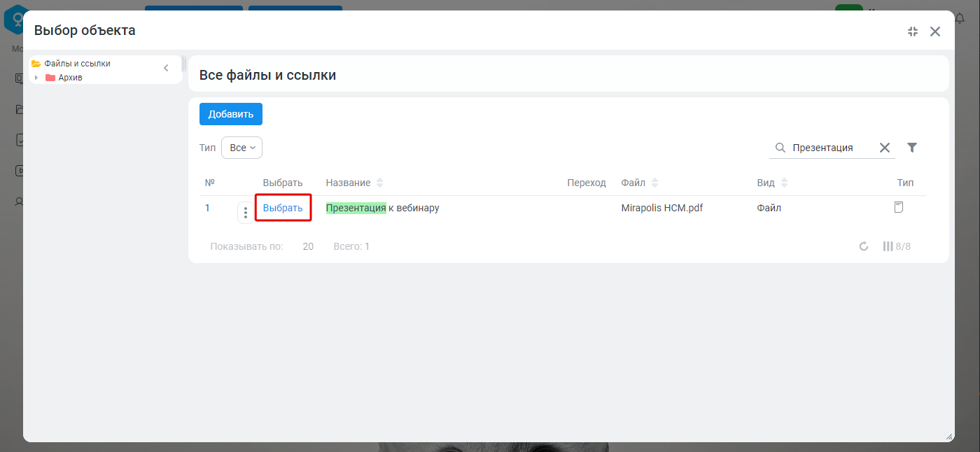Click the Выбрать column header

283,183
